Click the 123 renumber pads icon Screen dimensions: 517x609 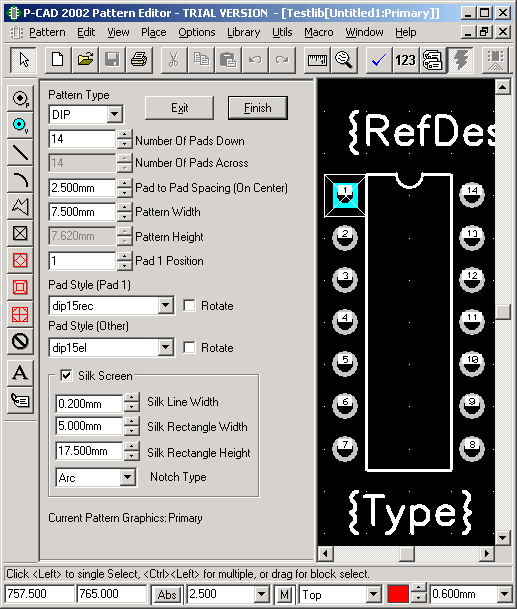406,60
